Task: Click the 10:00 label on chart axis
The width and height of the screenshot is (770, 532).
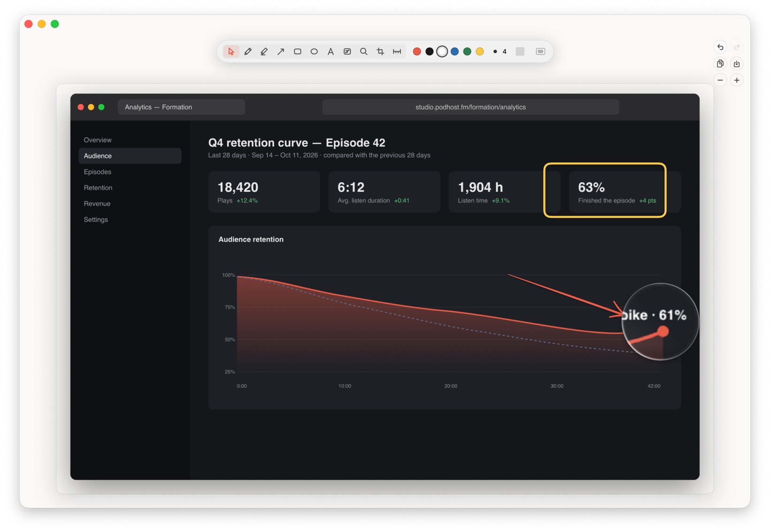Action: (345, 386)
